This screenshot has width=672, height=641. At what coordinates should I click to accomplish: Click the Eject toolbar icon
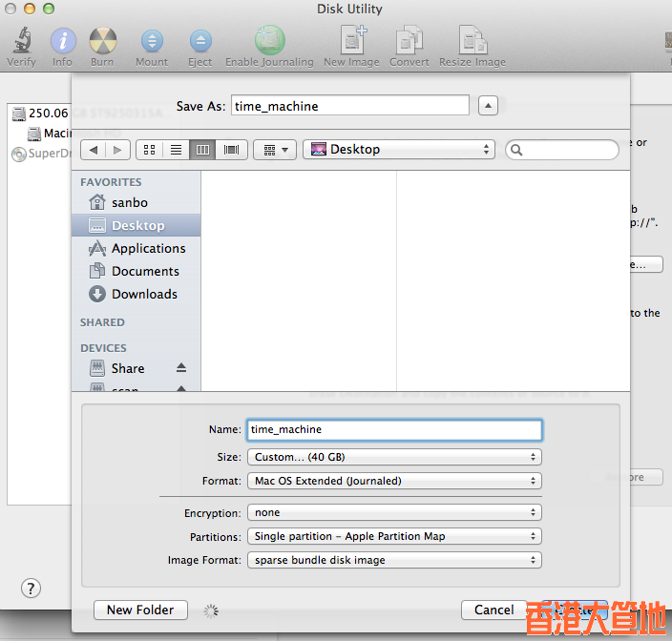point(200,41)
